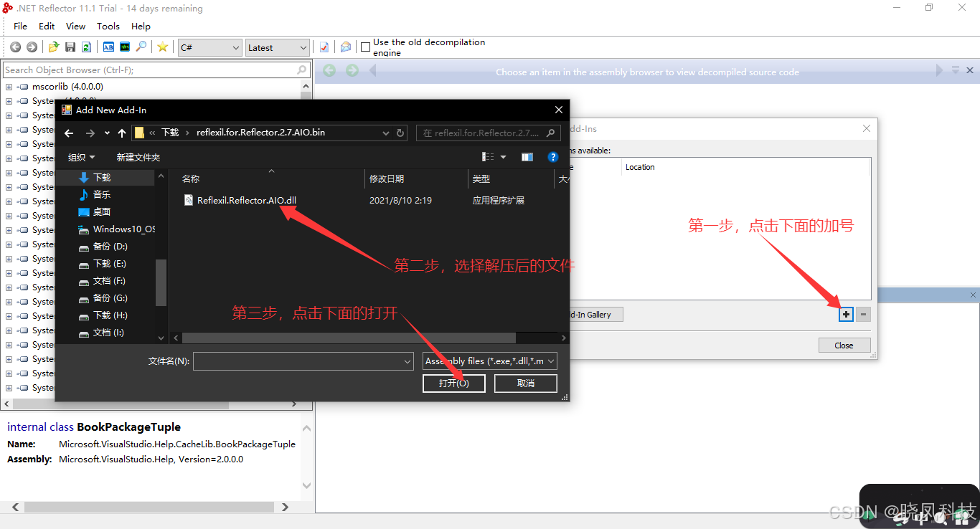The height and width of the screenshot is (529, 980).
Task: Toggle Use the old decompilation engine checkbox
Action: 366,47
